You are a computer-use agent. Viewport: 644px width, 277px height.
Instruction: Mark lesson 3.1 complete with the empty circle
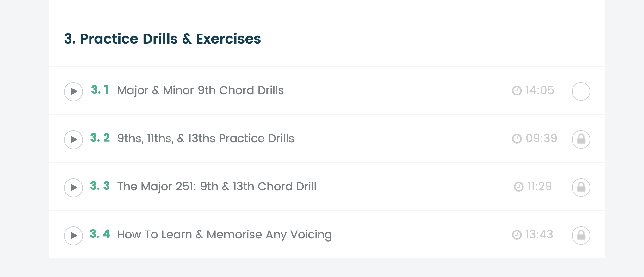581,91
